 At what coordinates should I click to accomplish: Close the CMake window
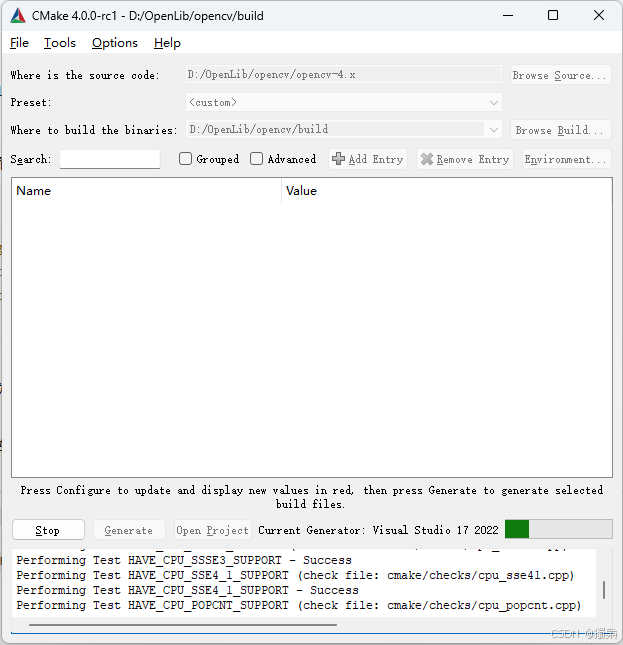click(599, 16)
